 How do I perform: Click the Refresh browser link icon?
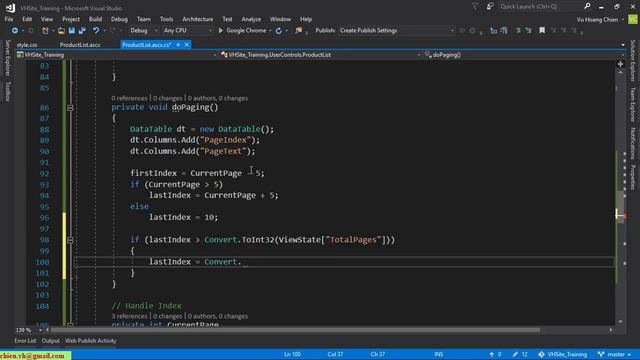279,31
